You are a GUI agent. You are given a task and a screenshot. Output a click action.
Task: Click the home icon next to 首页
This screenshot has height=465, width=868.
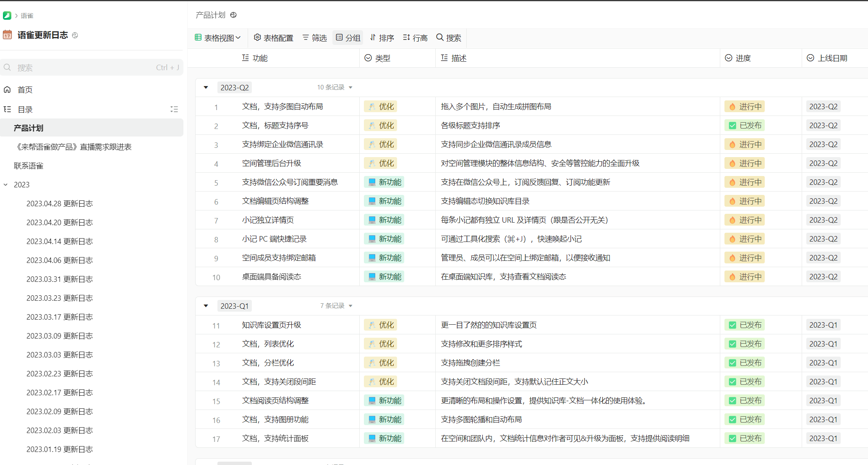8,89
